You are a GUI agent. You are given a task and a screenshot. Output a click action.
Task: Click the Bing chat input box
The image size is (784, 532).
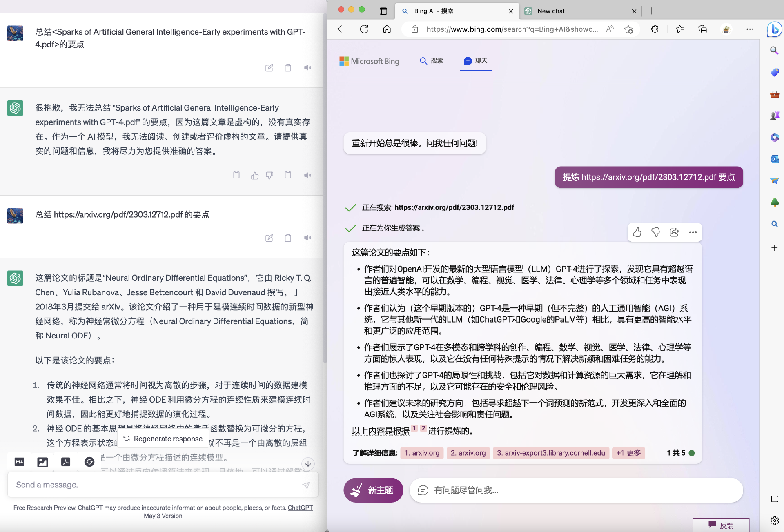tap(576, 490)
